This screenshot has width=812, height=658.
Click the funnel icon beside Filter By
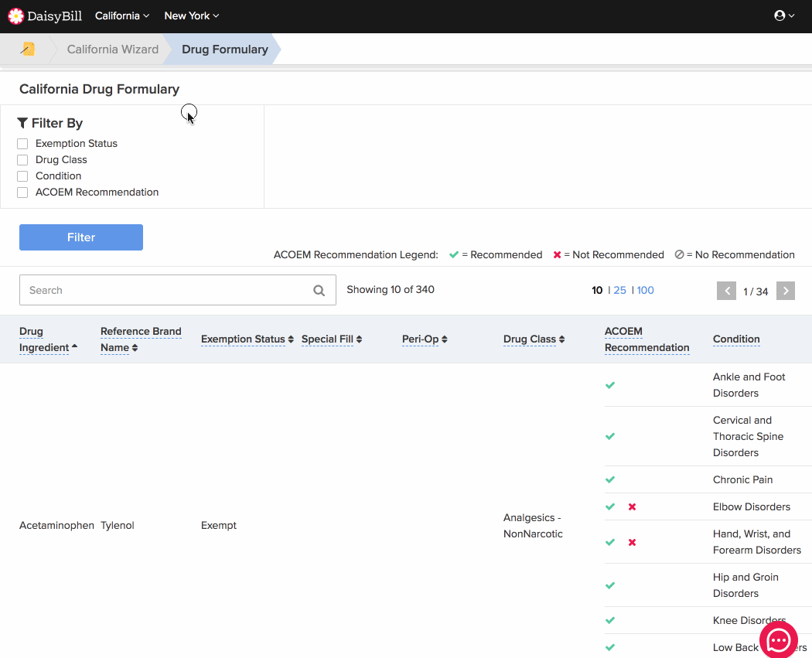click(22, 123)
